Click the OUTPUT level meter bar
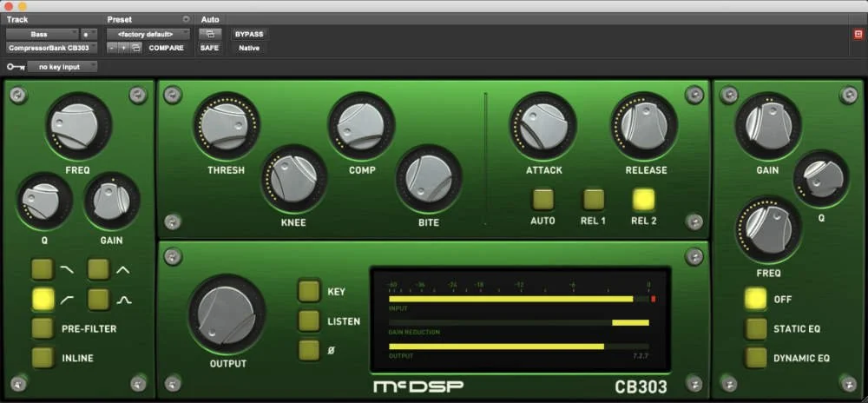This screenshot has width=868, height=403. click(519, 347)
